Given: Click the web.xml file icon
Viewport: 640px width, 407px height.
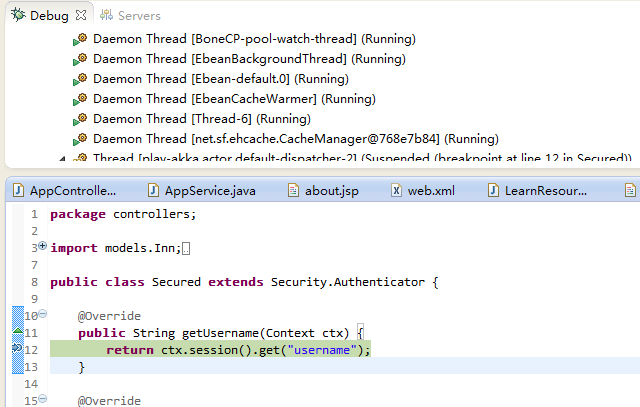Looking at the screenshot, I should (x=397, y=190).
